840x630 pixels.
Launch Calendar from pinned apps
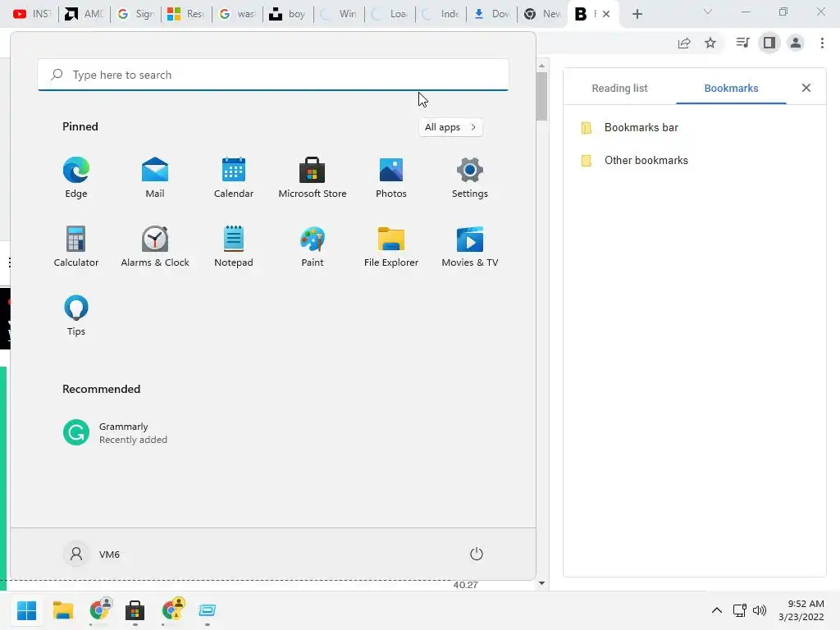click(x=234, y=178)
